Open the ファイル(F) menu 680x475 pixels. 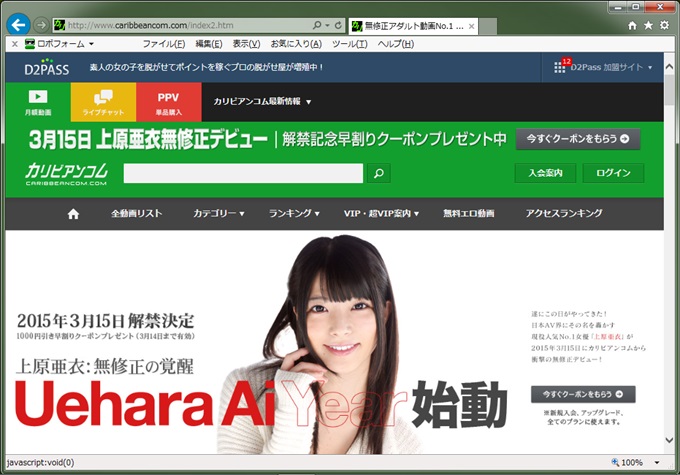tap(163, 44)
